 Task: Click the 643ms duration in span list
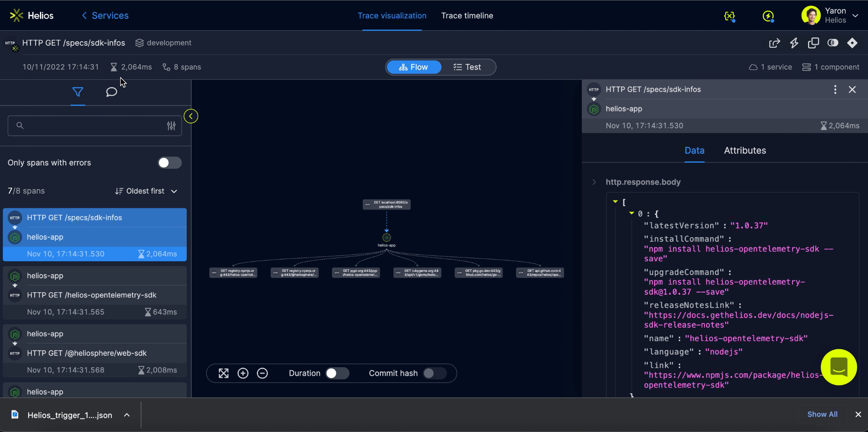point(165,312)
